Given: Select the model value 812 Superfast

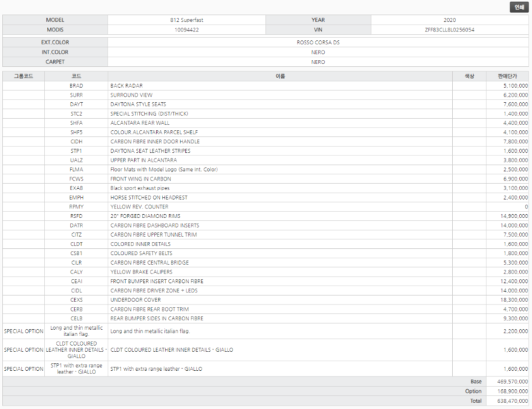Looking at the screenshot, I should tap(187, 20).
